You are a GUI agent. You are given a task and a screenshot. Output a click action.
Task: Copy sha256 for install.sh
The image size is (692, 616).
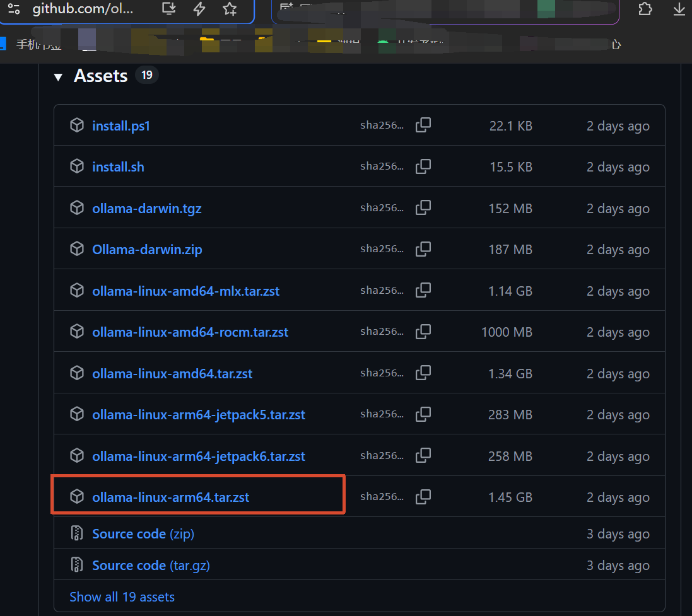coord(423,166)
